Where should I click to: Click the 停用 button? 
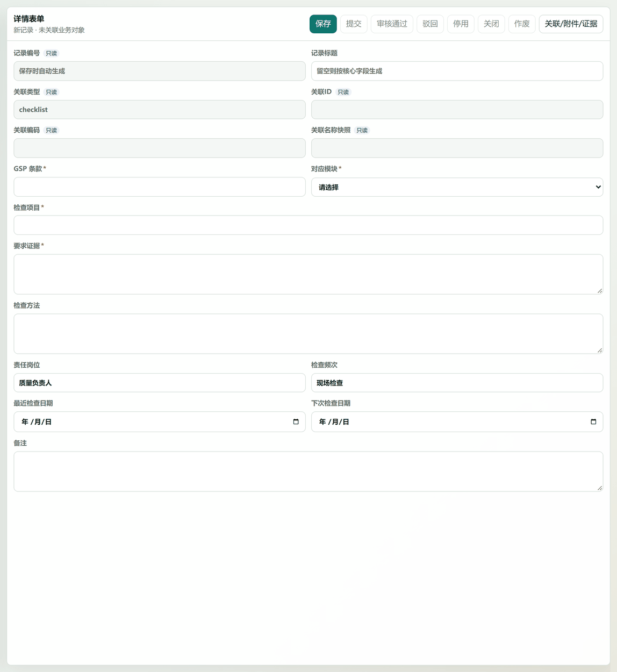[461, 24]
